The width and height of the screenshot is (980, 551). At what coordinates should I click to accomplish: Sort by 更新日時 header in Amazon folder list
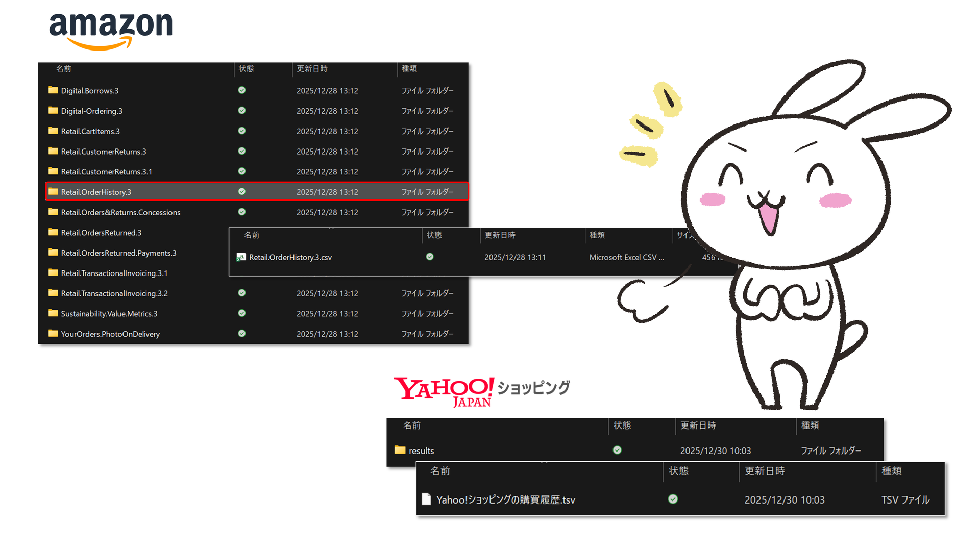coord(312,69)
